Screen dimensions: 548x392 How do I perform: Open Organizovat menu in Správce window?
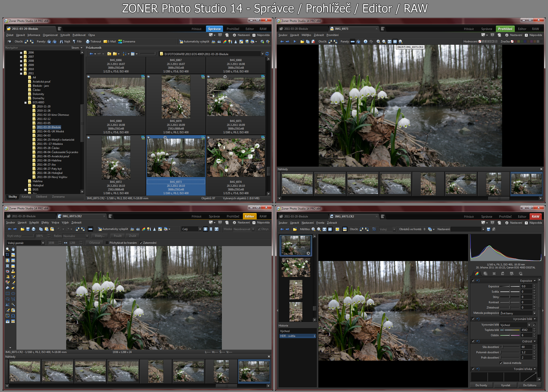(50, 35)
